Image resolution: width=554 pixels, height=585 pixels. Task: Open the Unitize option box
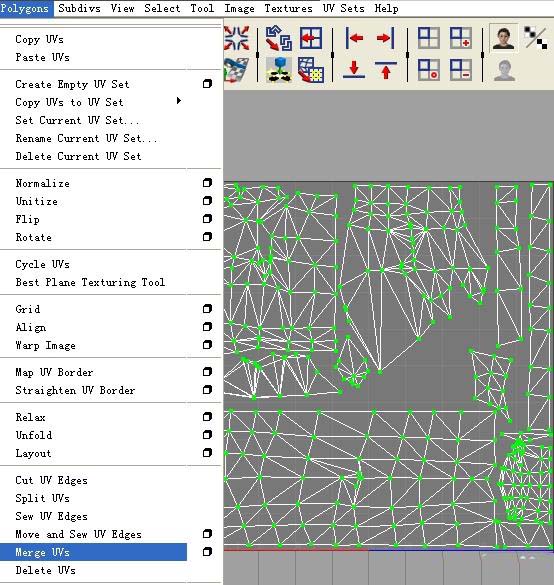point(207,201)
